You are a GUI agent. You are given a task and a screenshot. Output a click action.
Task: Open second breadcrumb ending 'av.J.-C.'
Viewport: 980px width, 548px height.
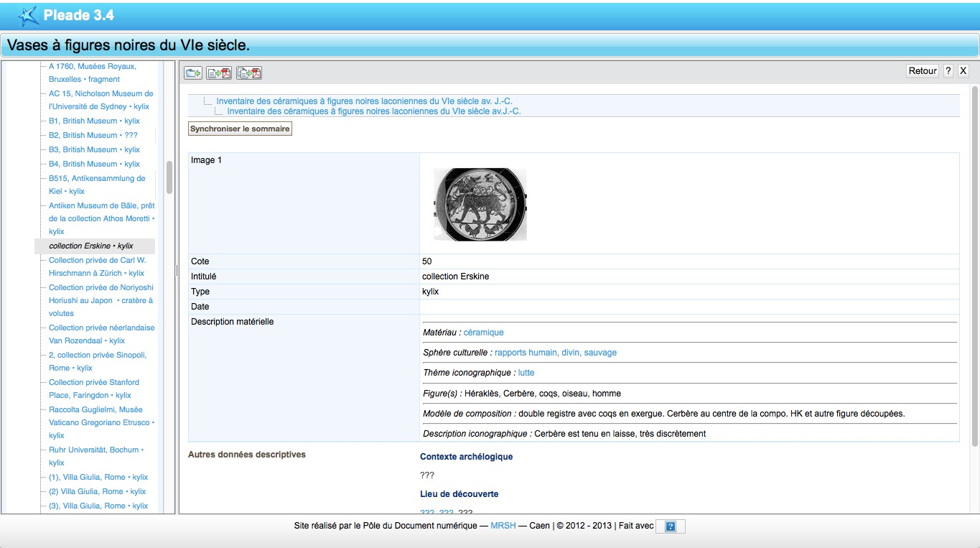pyautogui.click(x=374, y=111)
